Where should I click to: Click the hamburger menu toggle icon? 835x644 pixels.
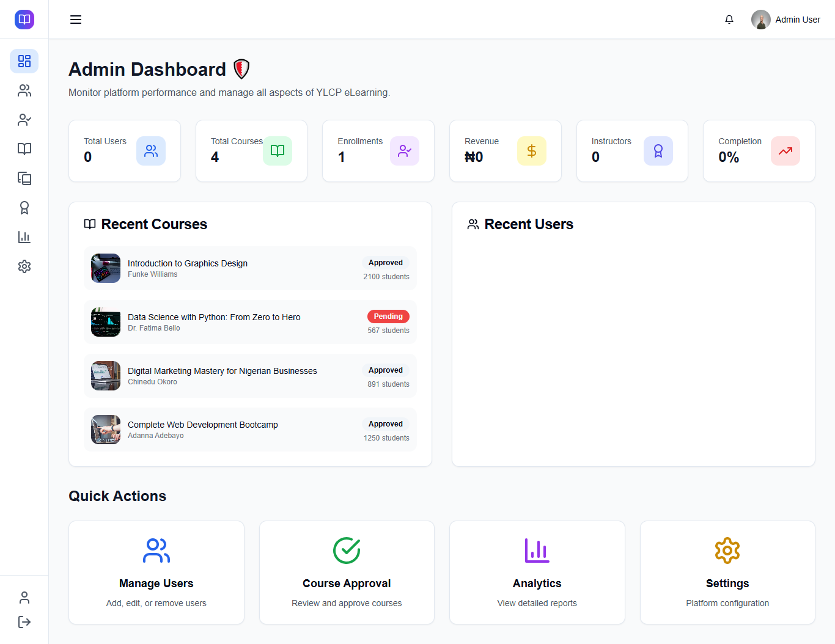pos(76,20)
